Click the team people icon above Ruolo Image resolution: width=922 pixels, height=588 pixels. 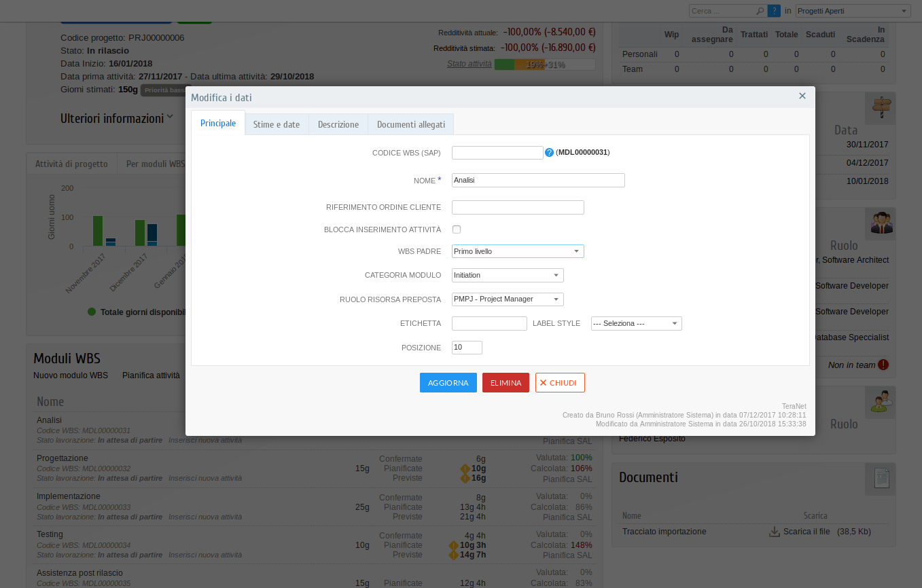coord(881,222)
